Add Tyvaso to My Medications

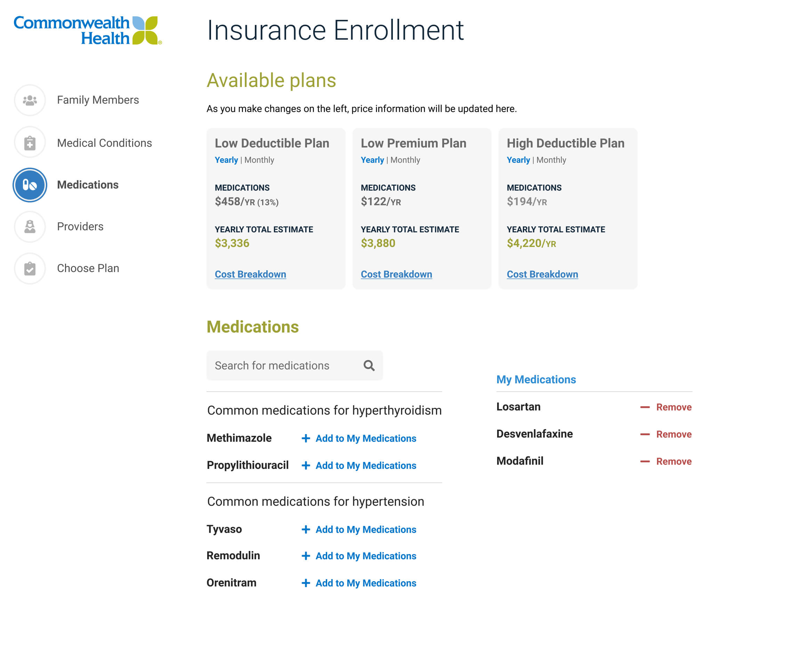[x=365, y=530]
